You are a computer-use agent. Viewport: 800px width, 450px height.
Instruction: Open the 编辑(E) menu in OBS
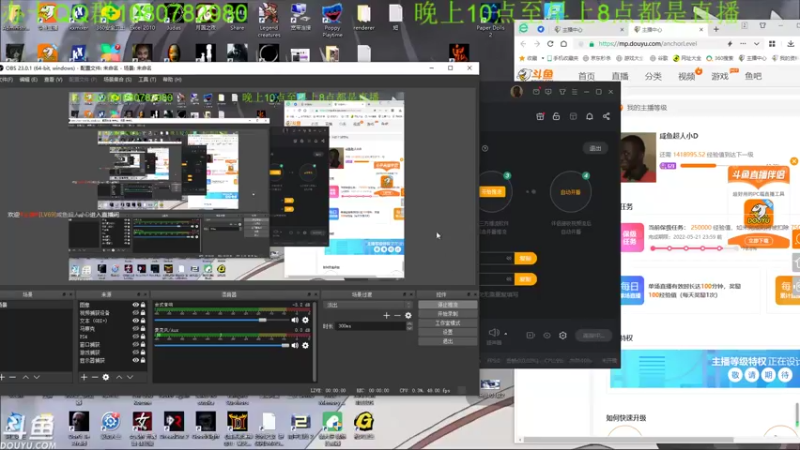[x=28, y=80]
